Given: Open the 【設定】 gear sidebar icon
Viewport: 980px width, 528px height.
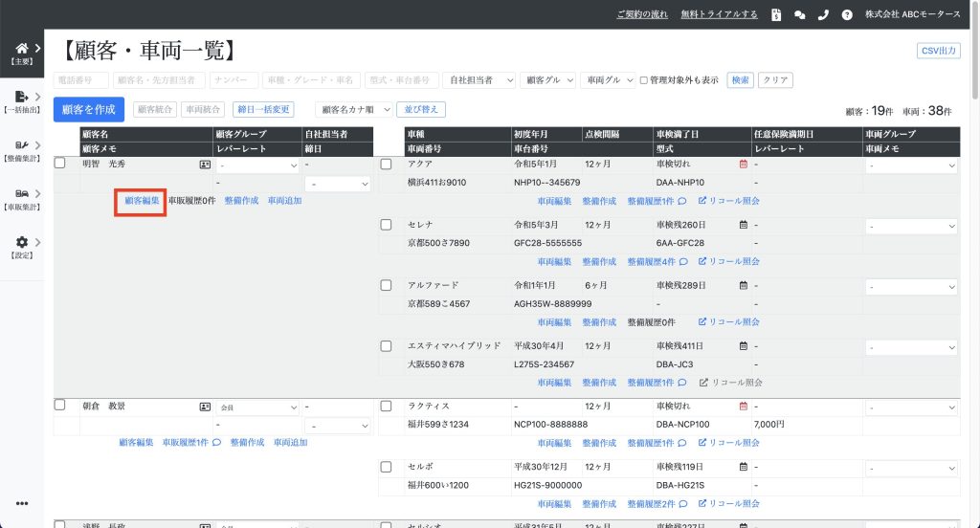Looking at the screenshot, I should (22, 242).
